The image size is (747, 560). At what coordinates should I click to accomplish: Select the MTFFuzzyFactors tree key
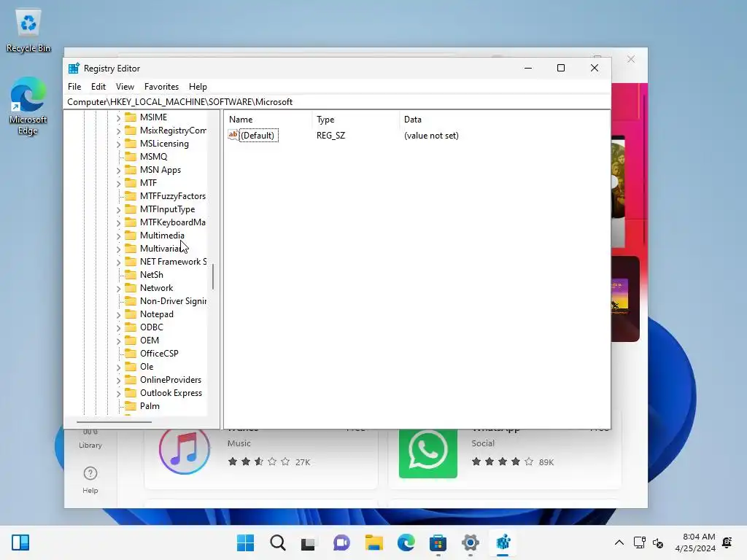[173, 195]
